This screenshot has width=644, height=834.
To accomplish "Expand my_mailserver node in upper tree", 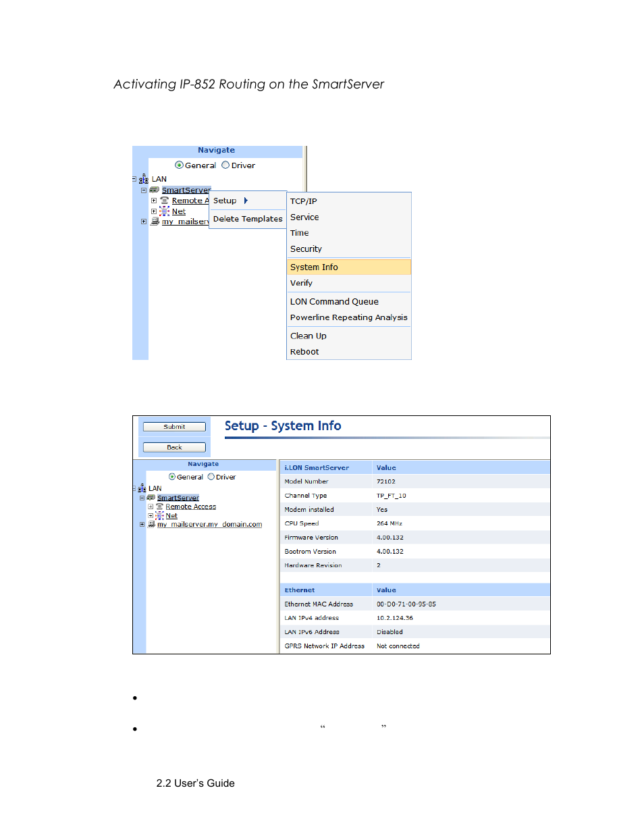I will tap(144, 221).
